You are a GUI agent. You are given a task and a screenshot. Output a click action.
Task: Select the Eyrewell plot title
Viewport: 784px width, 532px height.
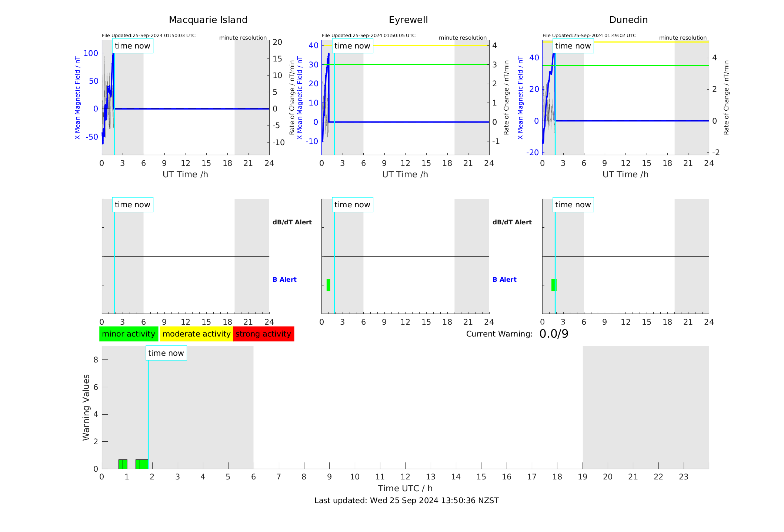click(408, 20)
